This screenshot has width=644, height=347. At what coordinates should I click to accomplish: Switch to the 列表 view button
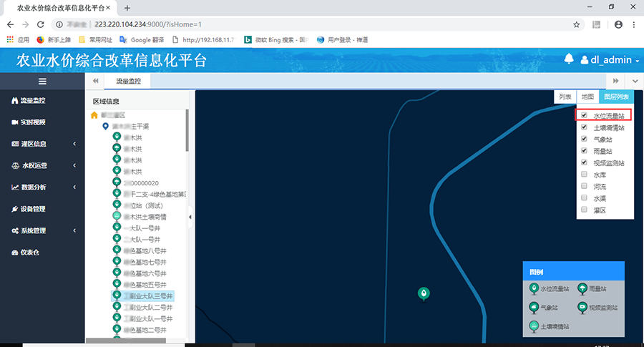[x=565, y=97]
